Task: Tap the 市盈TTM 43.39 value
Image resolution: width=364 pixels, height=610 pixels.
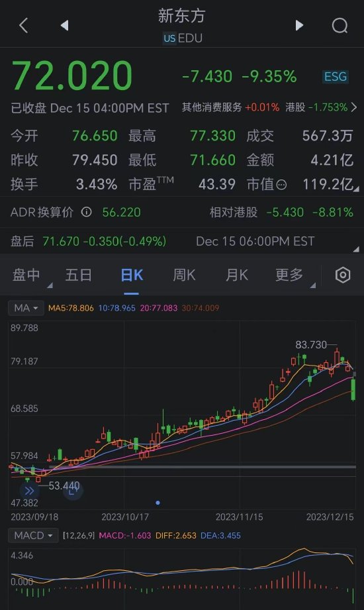Action: point(216,184)
